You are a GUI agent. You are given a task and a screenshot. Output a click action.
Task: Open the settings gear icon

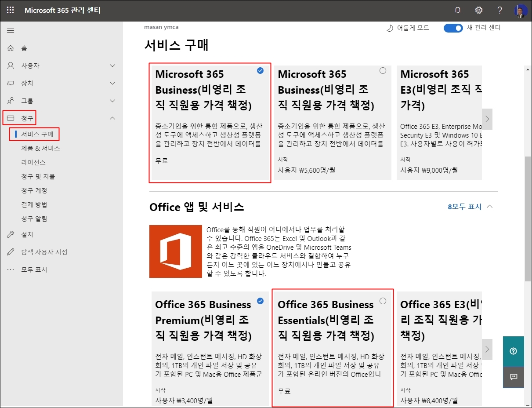[479, 10]
